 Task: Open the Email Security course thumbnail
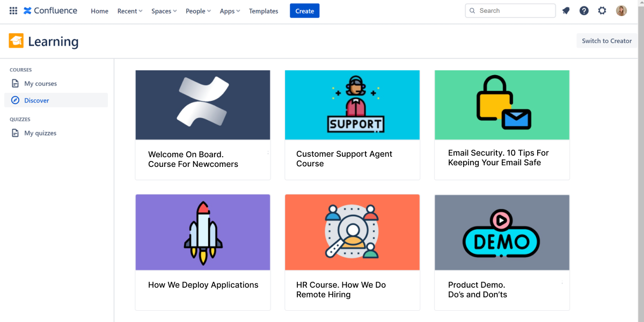(502, 105)
